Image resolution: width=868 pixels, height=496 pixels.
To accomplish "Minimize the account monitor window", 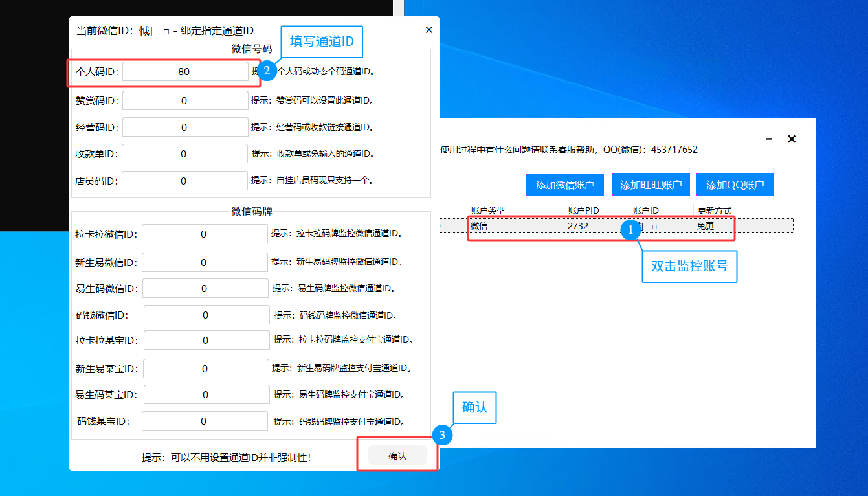I will (x=769, y=139).
